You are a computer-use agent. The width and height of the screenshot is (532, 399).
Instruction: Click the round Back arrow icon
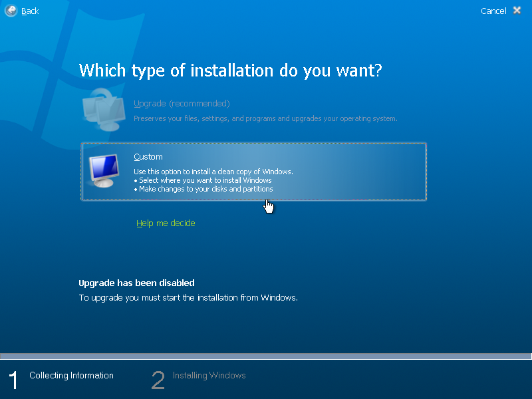tap(11, 11)
